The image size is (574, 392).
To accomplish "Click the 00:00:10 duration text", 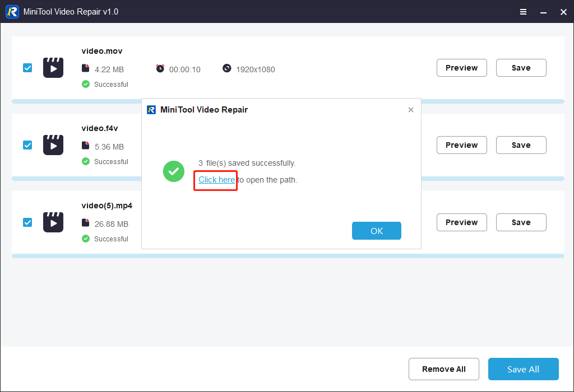I will pos(185,69).
